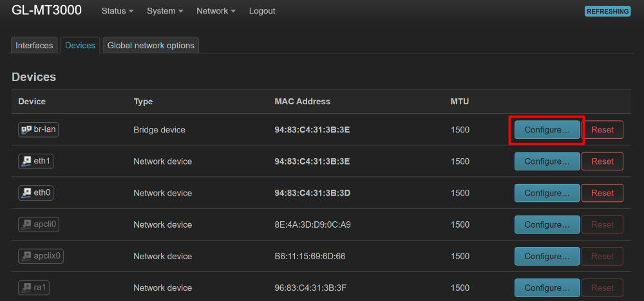The width and height of the screenshot is (644, 301).
Task: Click the REFRESHING status indicator
Action: [607, 11]
